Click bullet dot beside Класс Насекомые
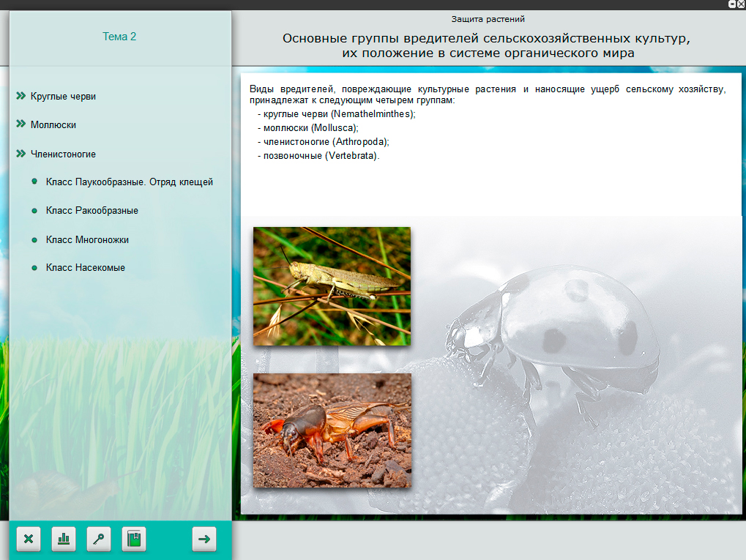The width and height of the screenshot is (746, 560). point(34,268)
